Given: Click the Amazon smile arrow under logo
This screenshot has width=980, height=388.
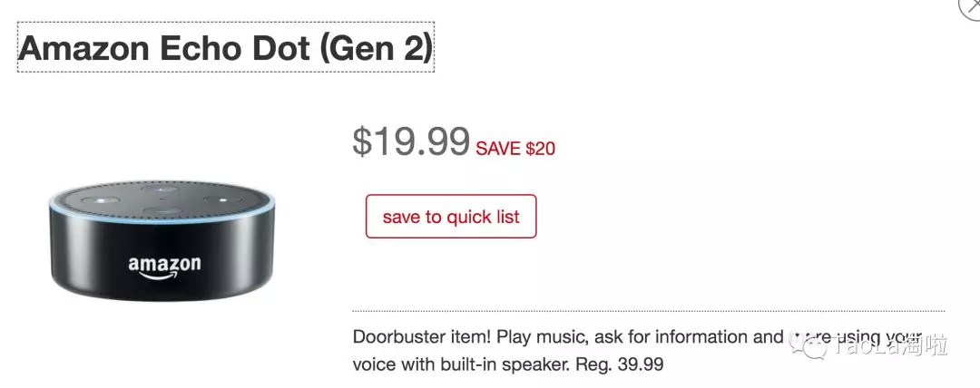Looking at the screenshot, I should tap(166, 278).
